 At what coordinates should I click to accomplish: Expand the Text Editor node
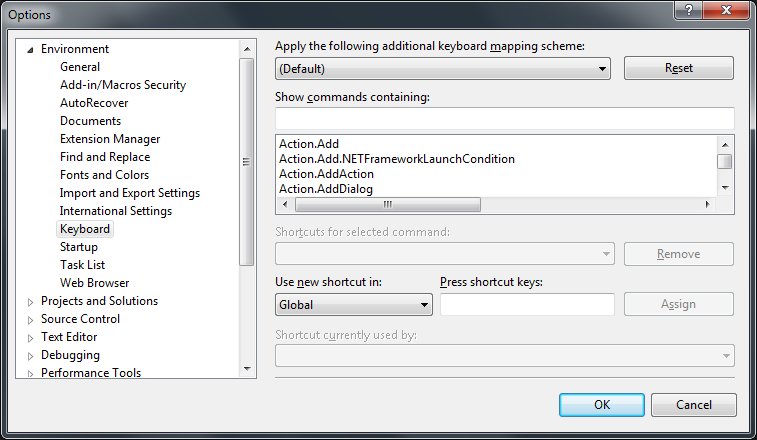pyautogui.click(x=30, y=337)
